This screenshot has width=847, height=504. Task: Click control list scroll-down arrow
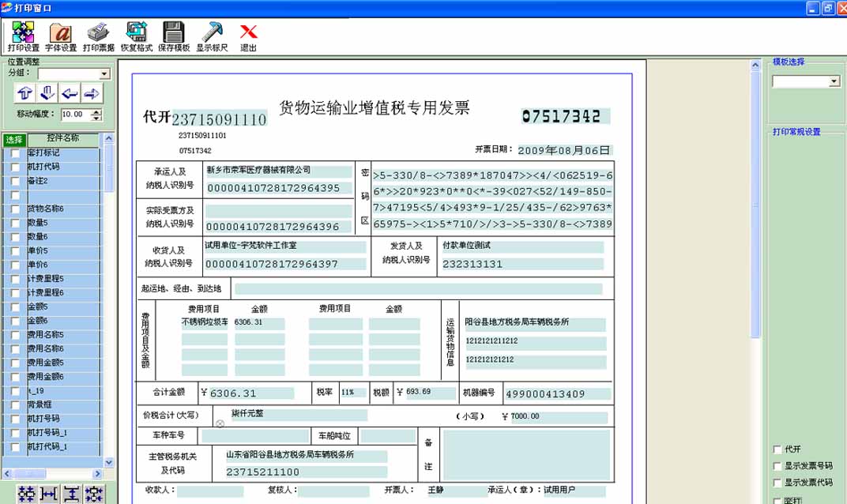click(108, 462)
